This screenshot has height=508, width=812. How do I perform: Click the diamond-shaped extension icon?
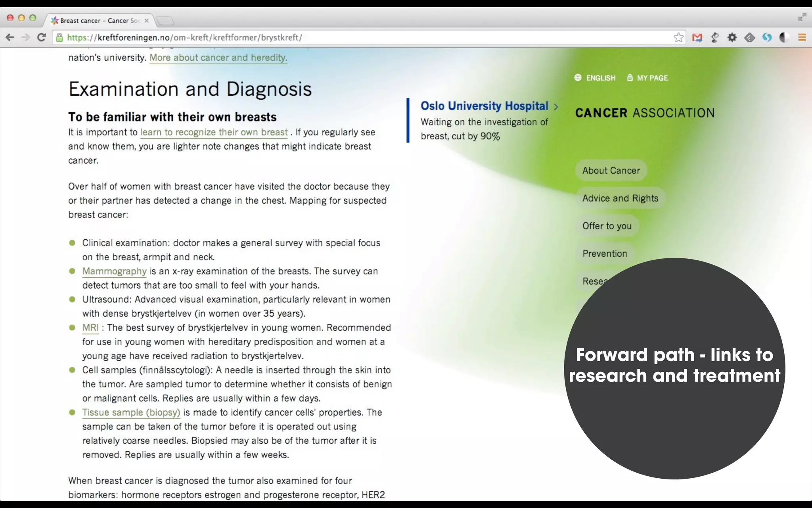[749, 38]
